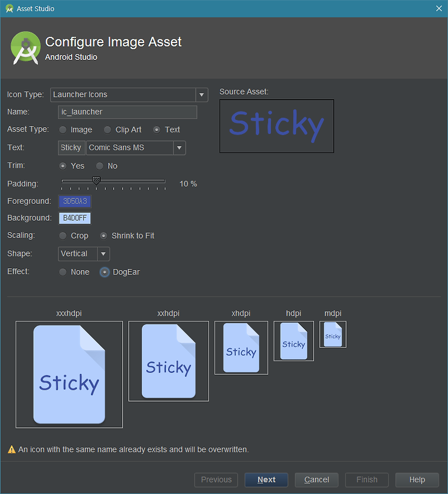The width and height of the screenshot is (448, 494).
Task: Click the Source Asset preview image
Action: point(277,126)
